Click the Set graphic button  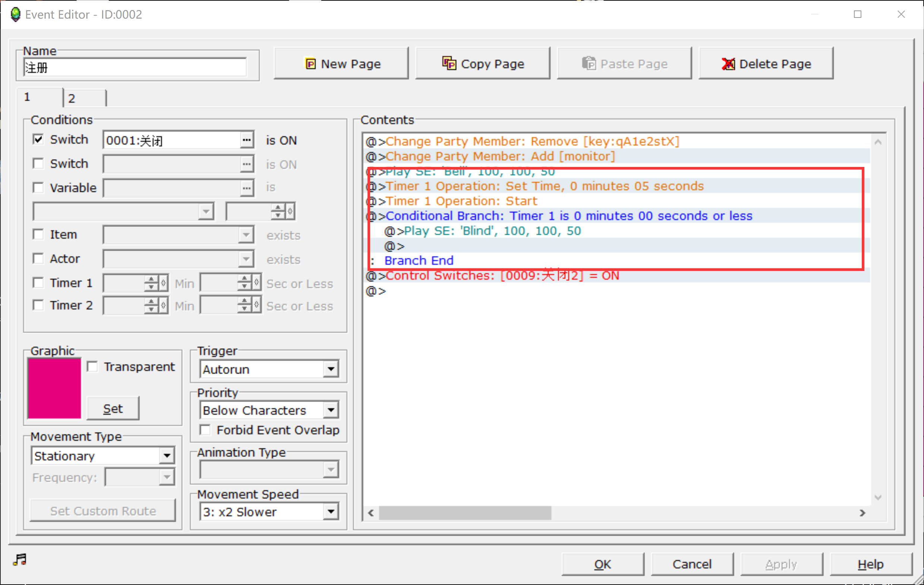[x=113, y=408]
